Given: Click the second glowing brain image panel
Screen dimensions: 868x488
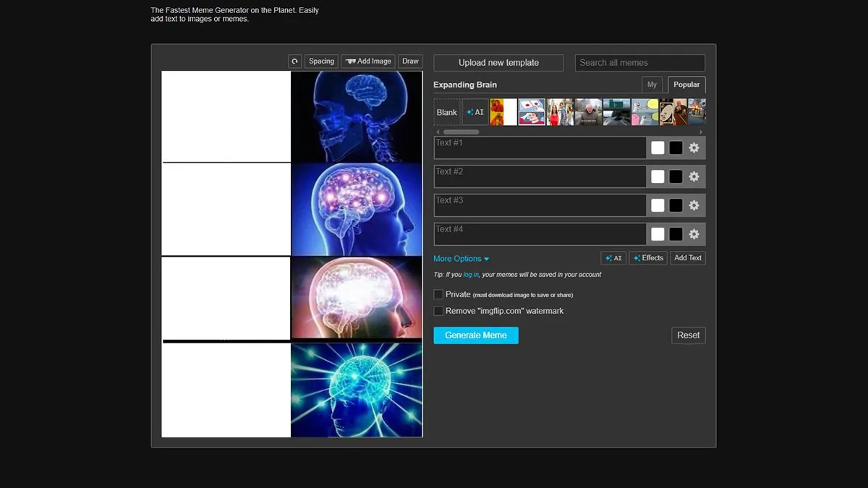Looking at the screenshot, I should point(357,209).
